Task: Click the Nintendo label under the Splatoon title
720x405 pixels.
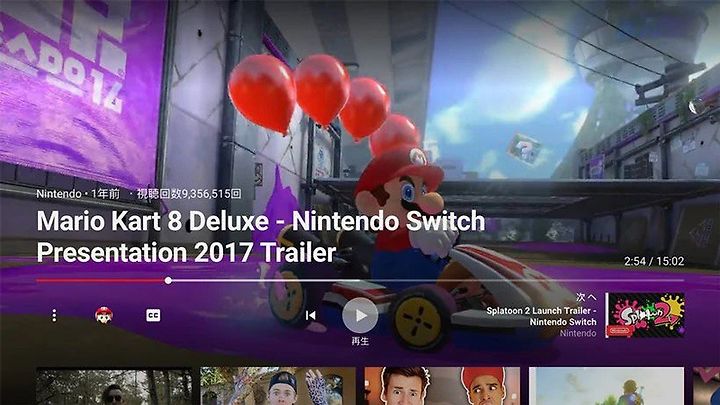Action: tap(578, 333)
